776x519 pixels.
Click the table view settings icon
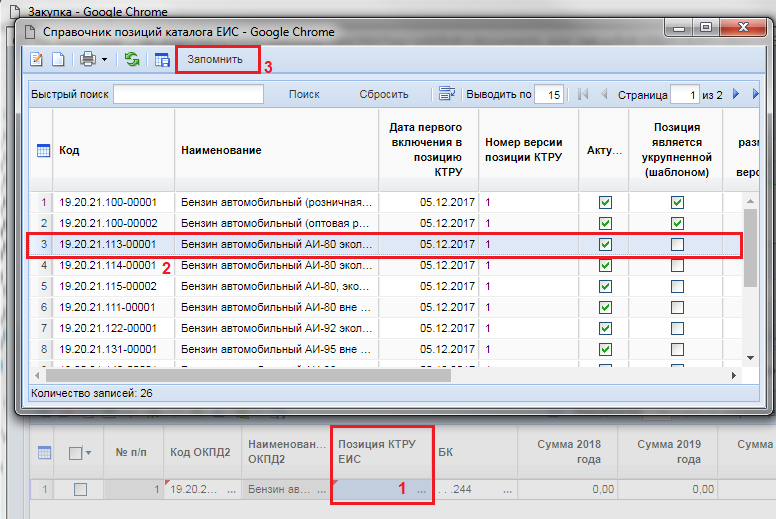[x=161, y=60]
